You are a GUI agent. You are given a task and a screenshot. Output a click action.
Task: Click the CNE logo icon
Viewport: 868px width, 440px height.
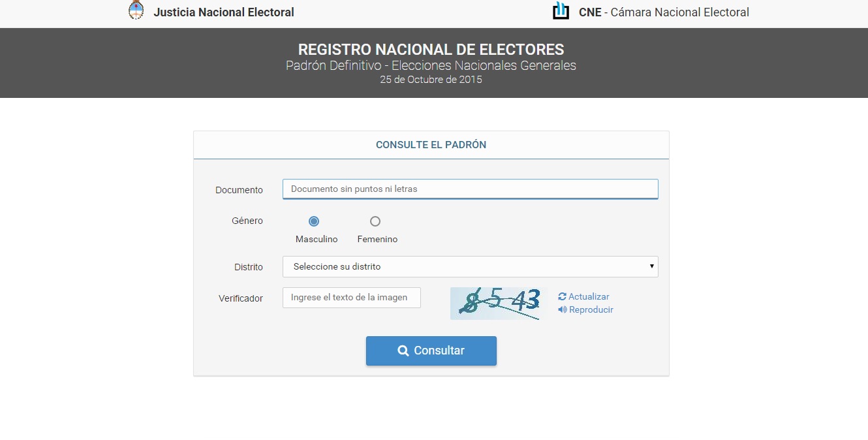(561, 11)
